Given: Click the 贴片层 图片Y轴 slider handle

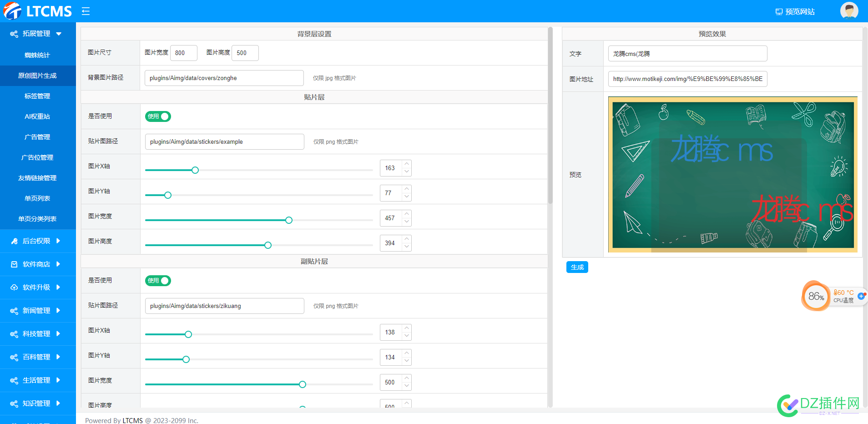Looking at the screenshot, I should click(168, 195).
